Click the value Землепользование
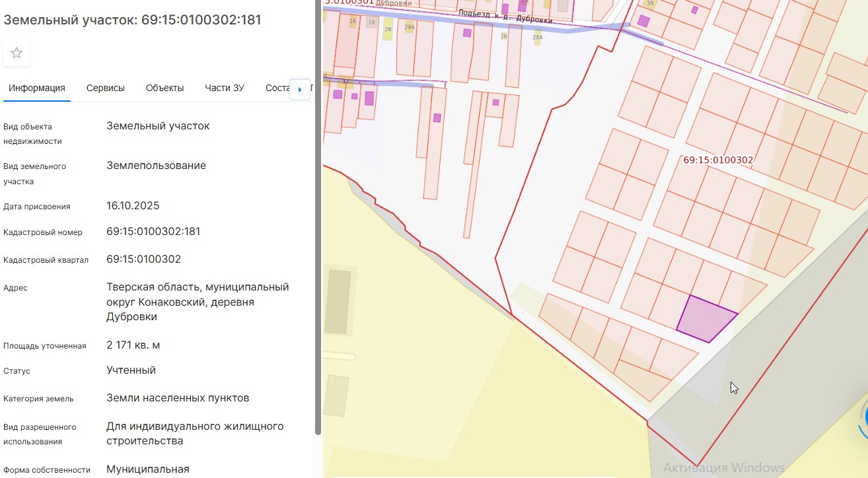 [156, 165]
